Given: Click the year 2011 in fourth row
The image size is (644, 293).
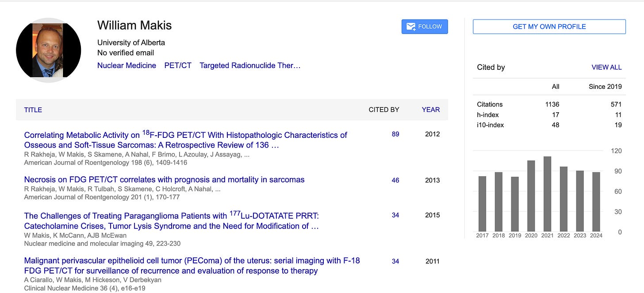Looking at the screenshot, I should (x=432, y=261).
